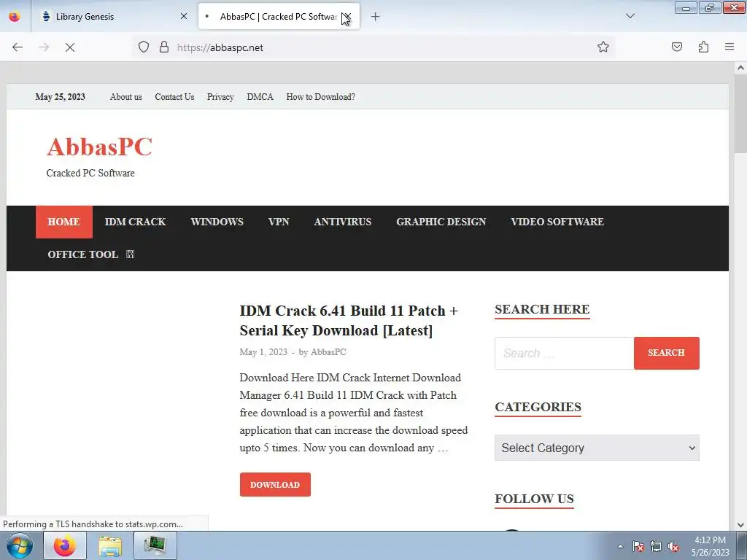
Task: List all tabs via chevron
Action: [x=630, y=16]
